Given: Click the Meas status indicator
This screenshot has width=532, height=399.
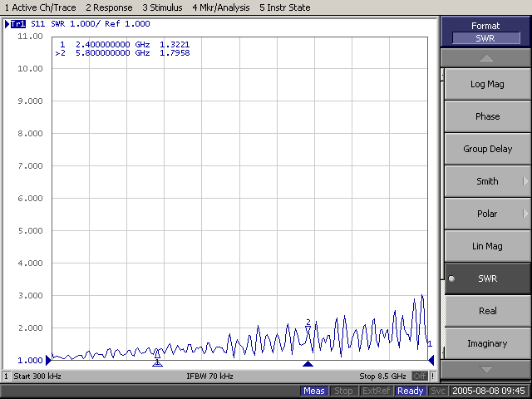Looking at the screenshot, I should [x=314, y=392].
